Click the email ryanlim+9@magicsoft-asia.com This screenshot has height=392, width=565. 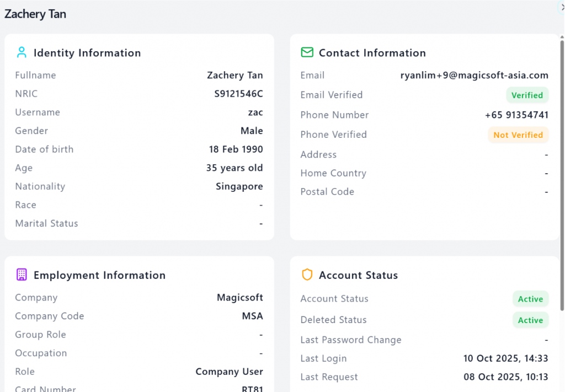pos(474,76)
